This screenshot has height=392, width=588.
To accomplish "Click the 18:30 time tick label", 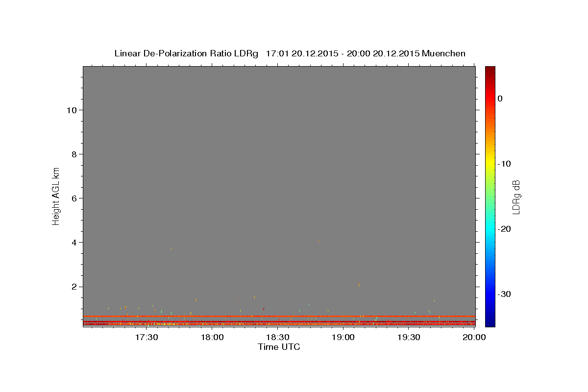I will pyautogui.click(x=278, y=337).
